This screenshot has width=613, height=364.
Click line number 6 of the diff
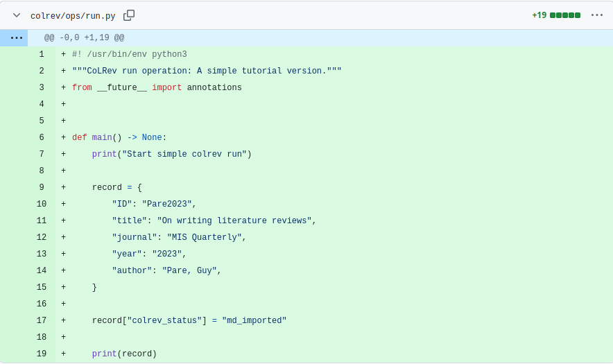pyautogui.click(x=42, y=138)
